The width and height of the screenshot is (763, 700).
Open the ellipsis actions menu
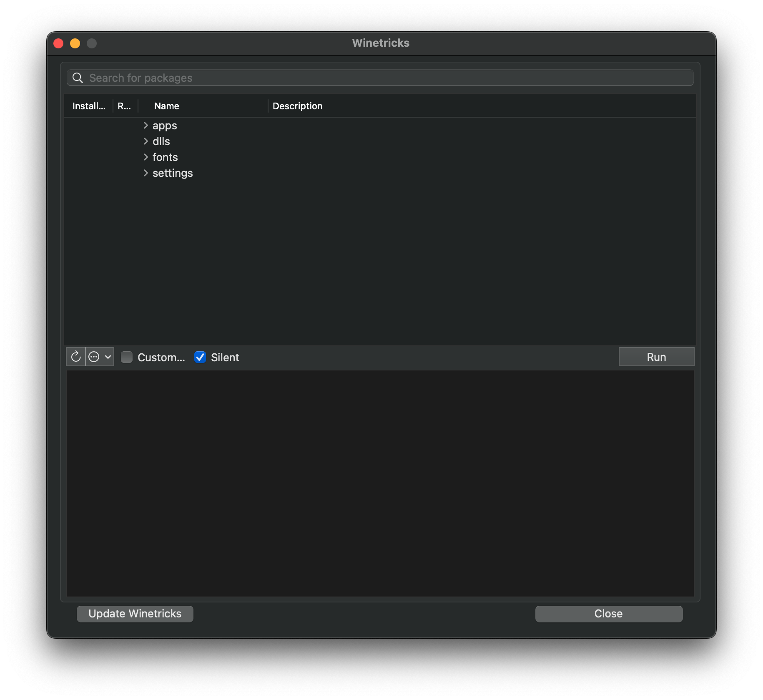100,357
